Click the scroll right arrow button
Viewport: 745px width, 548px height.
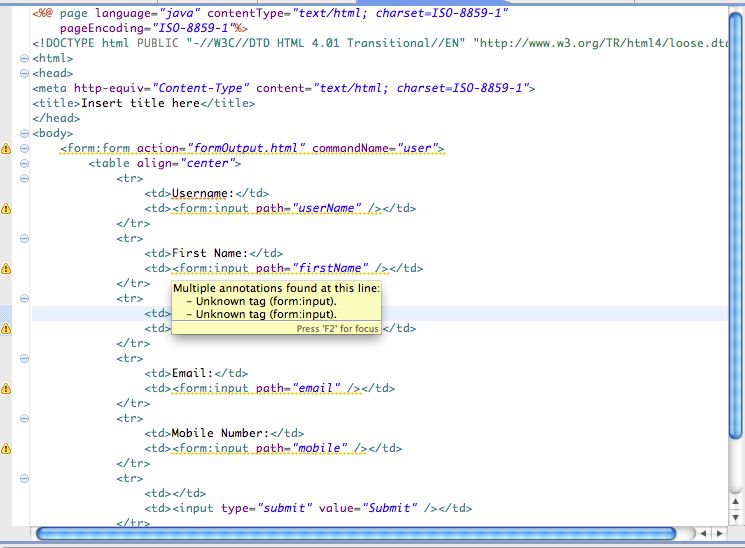coord(720,533)
